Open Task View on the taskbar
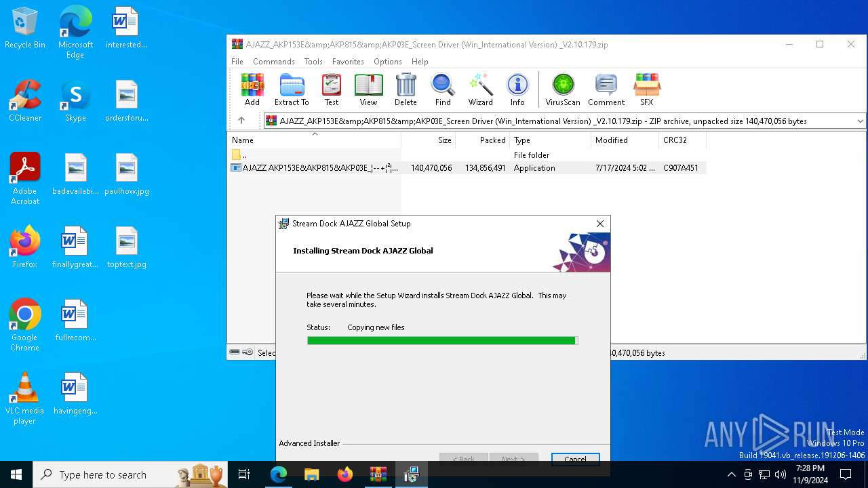The width and height of the screenshot is (868, 488). pyautogui.click(x=244, y=474)
